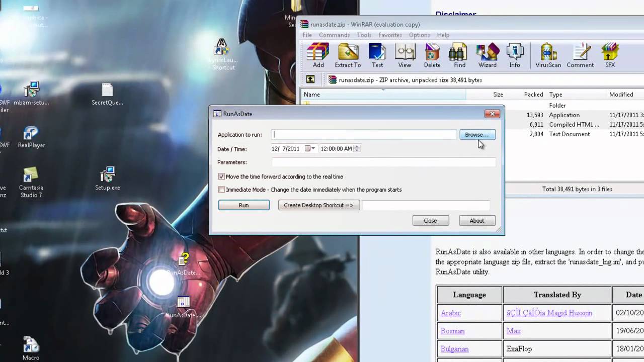Open the Find binoculars tool in WinRAR

coord(460,55)
